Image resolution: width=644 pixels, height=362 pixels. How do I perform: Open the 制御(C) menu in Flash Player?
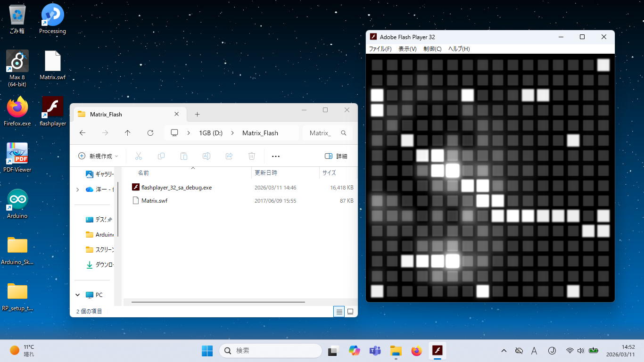click(432, 49)
